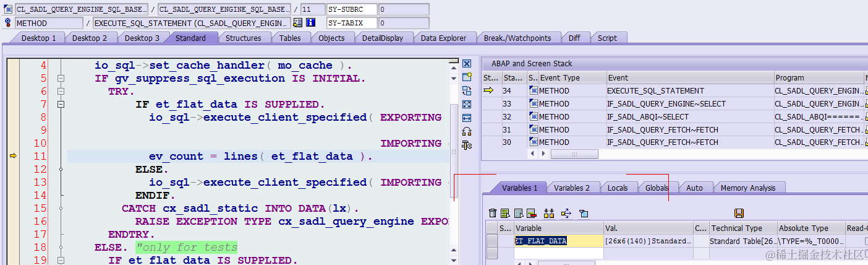Switch to the Desktop 3 tab
This screenshot has height=265, width=868.
tap(142, 38)
